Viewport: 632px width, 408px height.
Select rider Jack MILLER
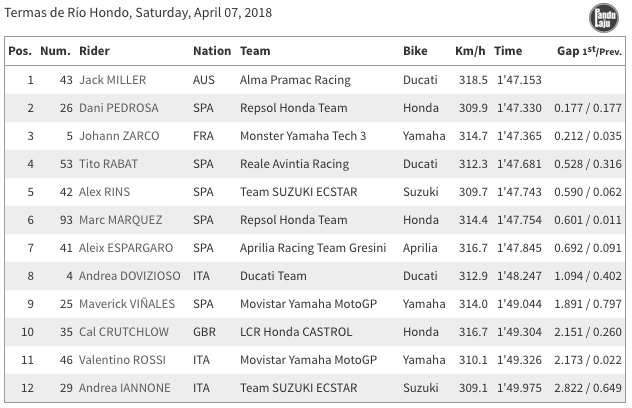[112, 79]
